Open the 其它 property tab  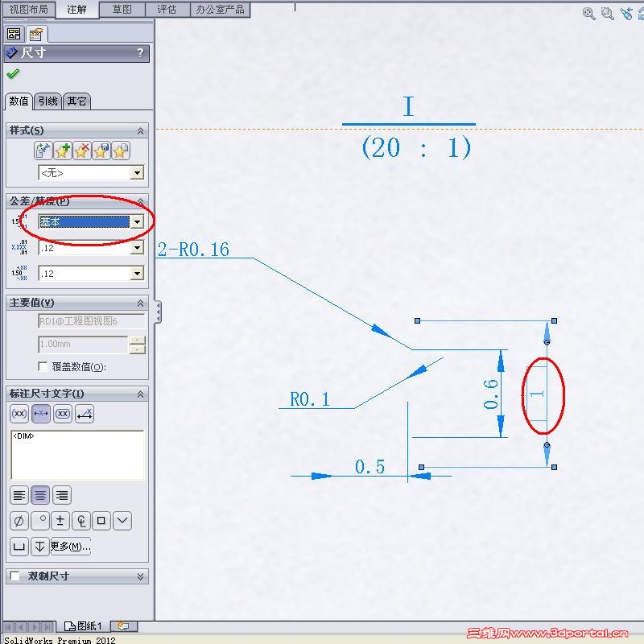(x=76, y=101)
